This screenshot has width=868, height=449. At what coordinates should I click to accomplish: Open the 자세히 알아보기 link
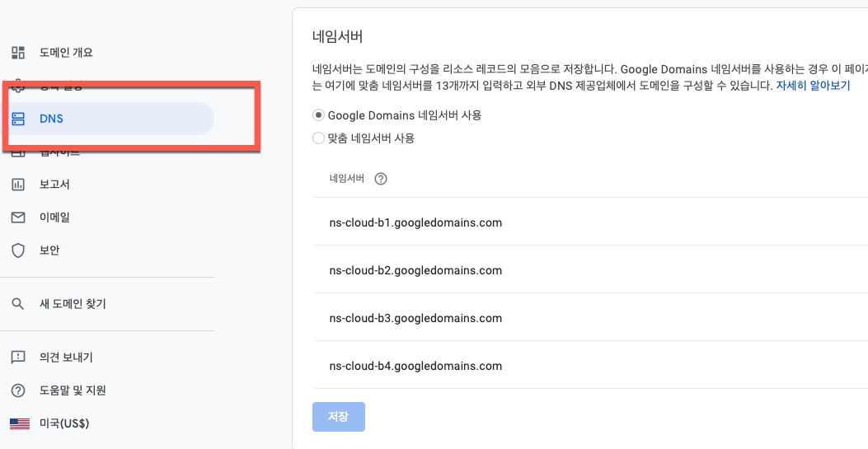coord(814,86)
